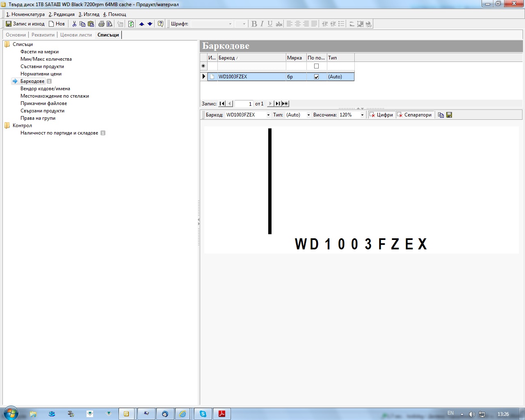Click the record number input field
Viewport: 525px width, 420px height.
pyautogui.click(x=244, y=104)
